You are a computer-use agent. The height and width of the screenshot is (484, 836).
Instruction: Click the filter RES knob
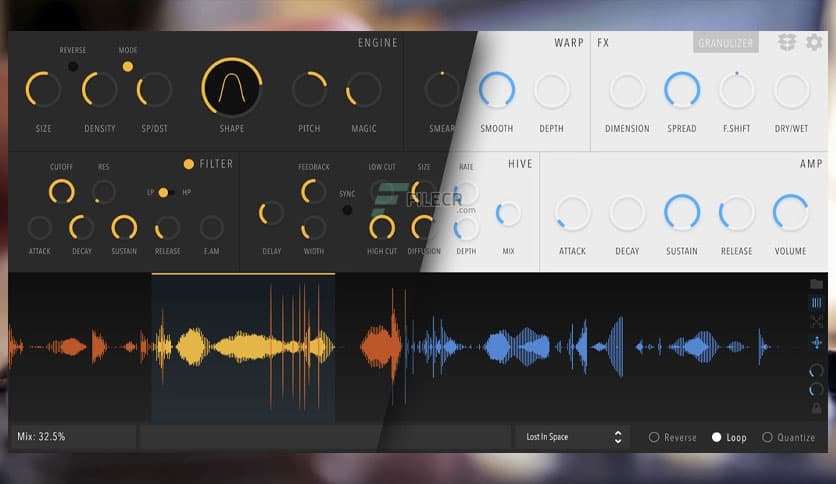tap(103, 192)
